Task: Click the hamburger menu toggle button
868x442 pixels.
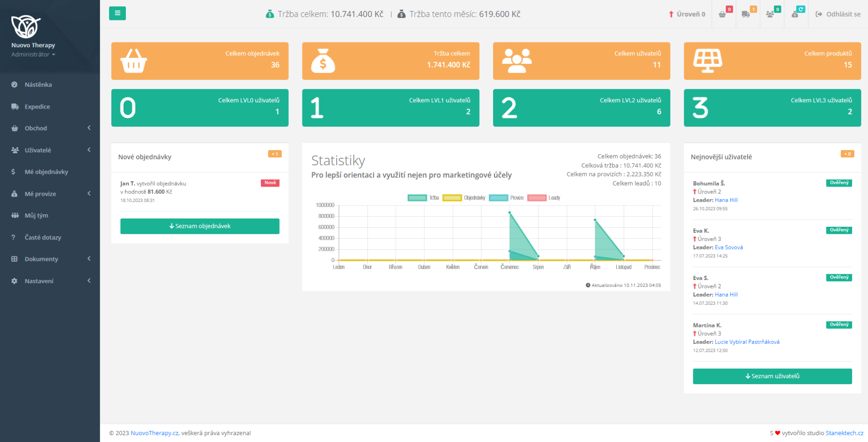Action: tap(117, 13)
